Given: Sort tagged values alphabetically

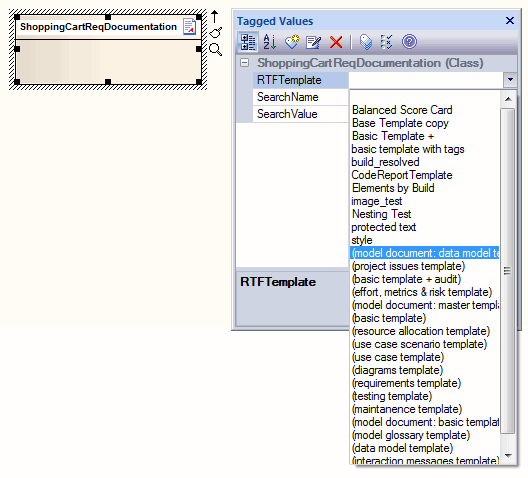Looking at the screenshot, I should [x=270, y=42].
